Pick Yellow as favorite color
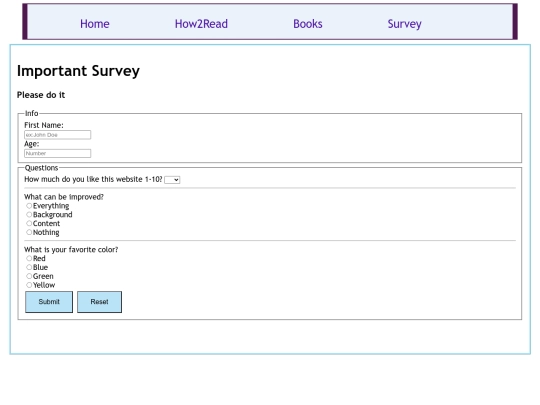Image resolution: width=540 pixels, height=405 pixels. point(29,285)
